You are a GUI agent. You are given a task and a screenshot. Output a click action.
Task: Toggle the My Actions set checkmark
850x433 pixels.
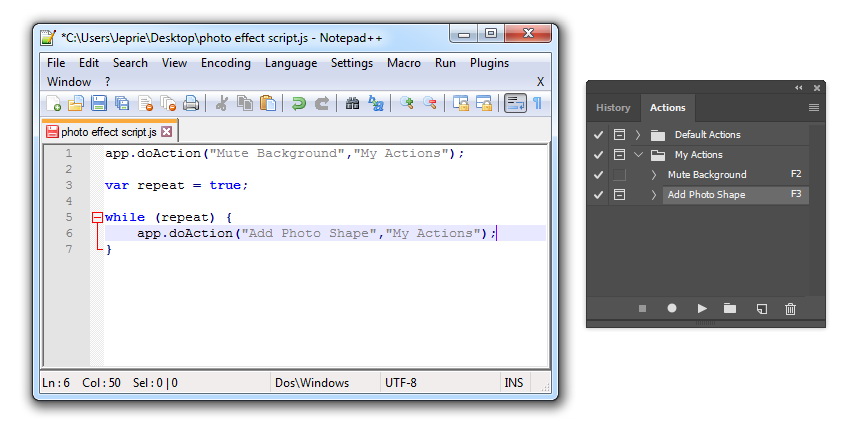(598, 154)
